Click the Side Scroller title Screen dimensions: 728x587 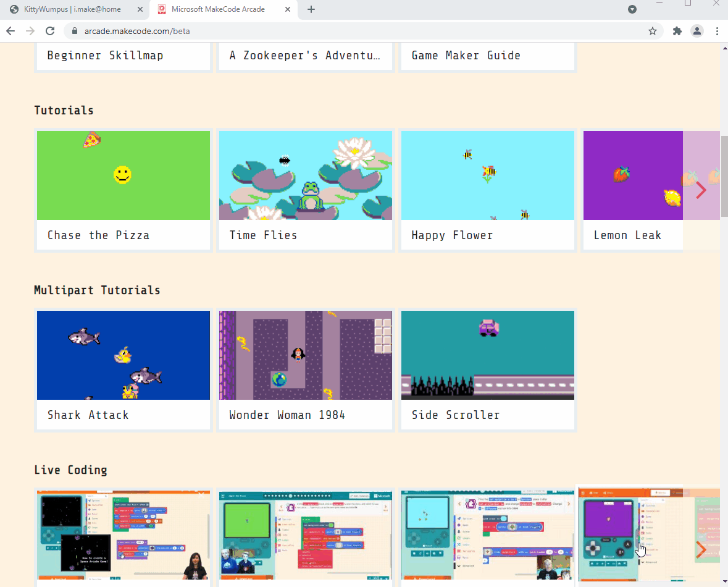click(456, 415)
